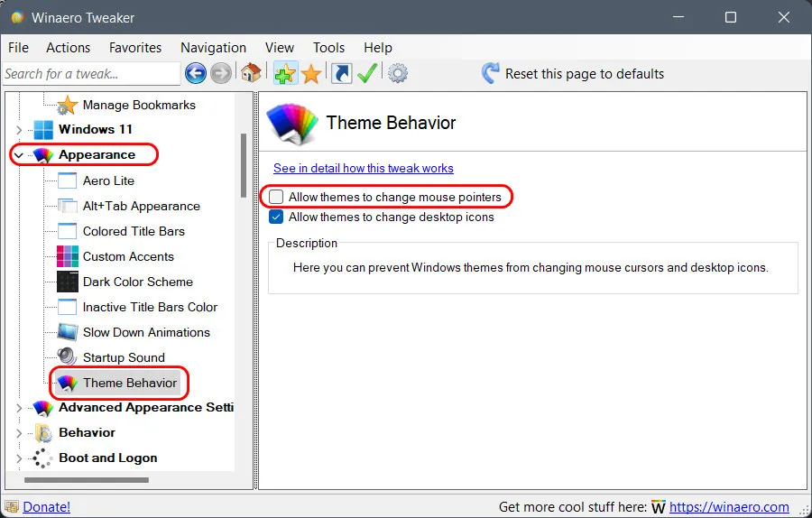Open settings with the gear icon
The image size is (812, 518).
coord(398,74)
